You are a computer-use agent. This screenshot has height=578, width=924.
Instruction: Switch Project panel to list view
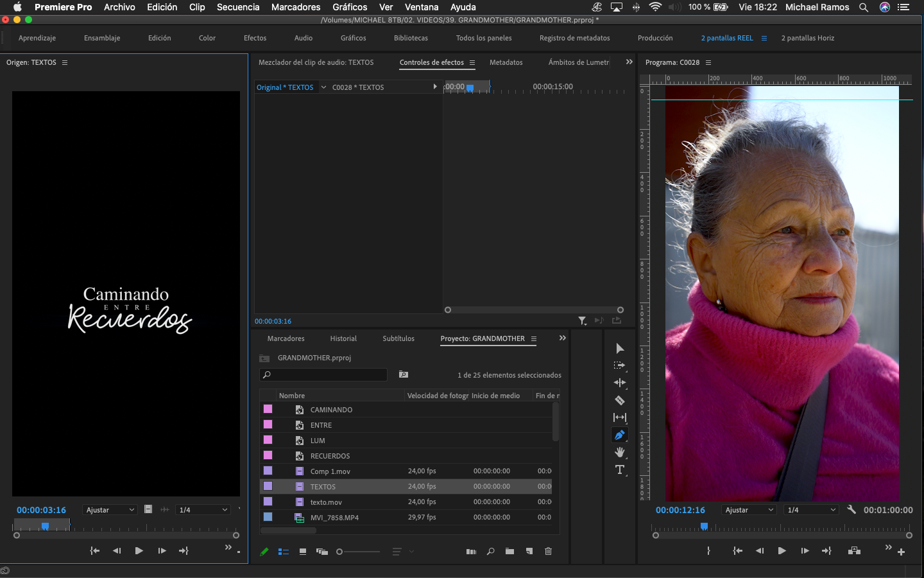pyautogui.click(x=283, y=551)
